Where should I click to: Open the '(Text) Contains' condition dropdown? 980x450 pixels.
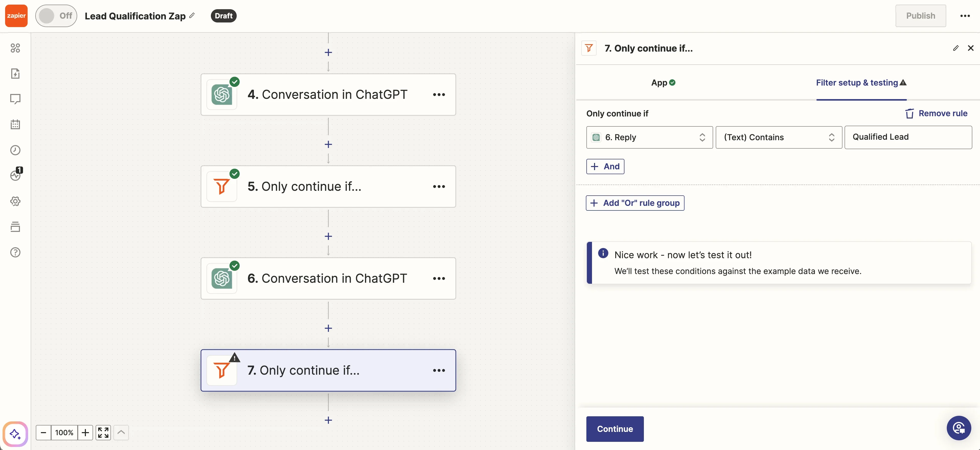pos(778,137)
